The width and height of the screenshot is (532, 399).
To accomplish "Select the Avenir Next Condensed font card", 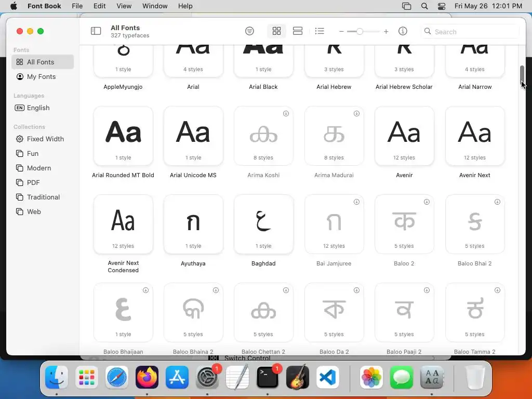I will (123, 224).
